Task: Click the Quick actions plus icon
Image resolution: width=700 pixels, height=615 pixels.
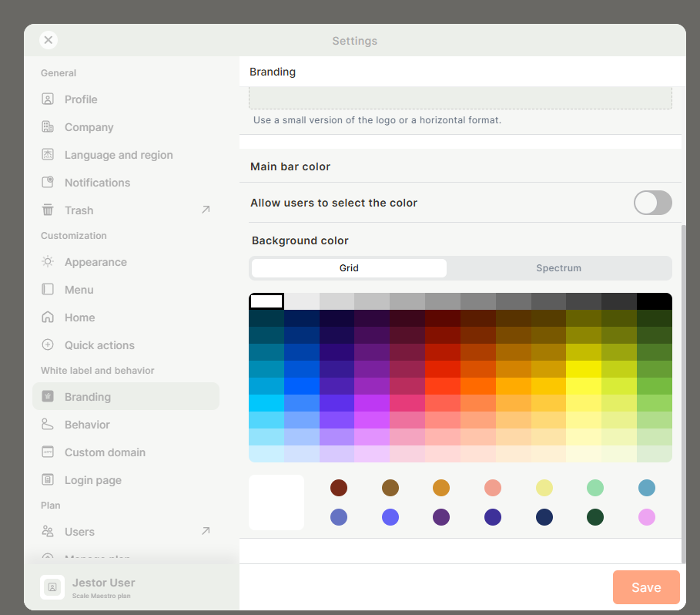Action: tap(48, 344)
